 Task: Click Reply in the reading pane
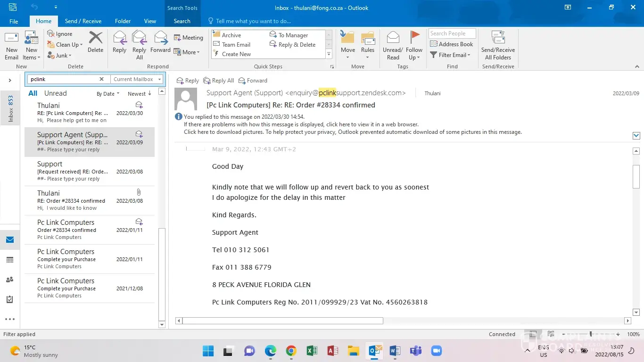188,81
